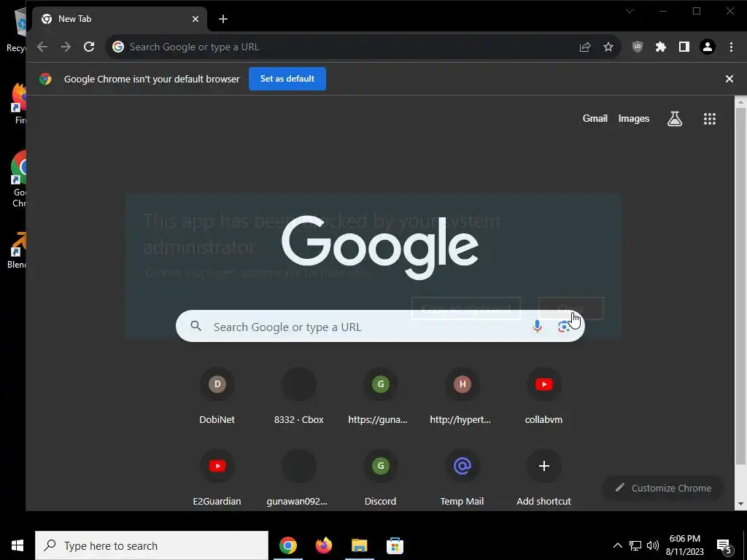Open the Extensions puzzle icon

coord(661,47)
